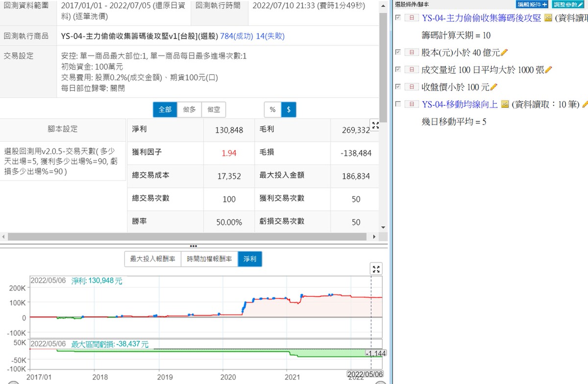Select the 時間加權報酬率 chart tab
Image resolution: width=588 pixels, height=384 pixels.
pos(209,259)
